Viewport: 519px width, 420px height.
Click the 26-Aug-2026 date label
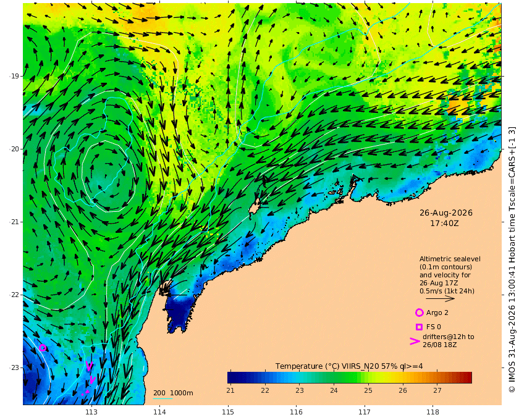point(446,213)
